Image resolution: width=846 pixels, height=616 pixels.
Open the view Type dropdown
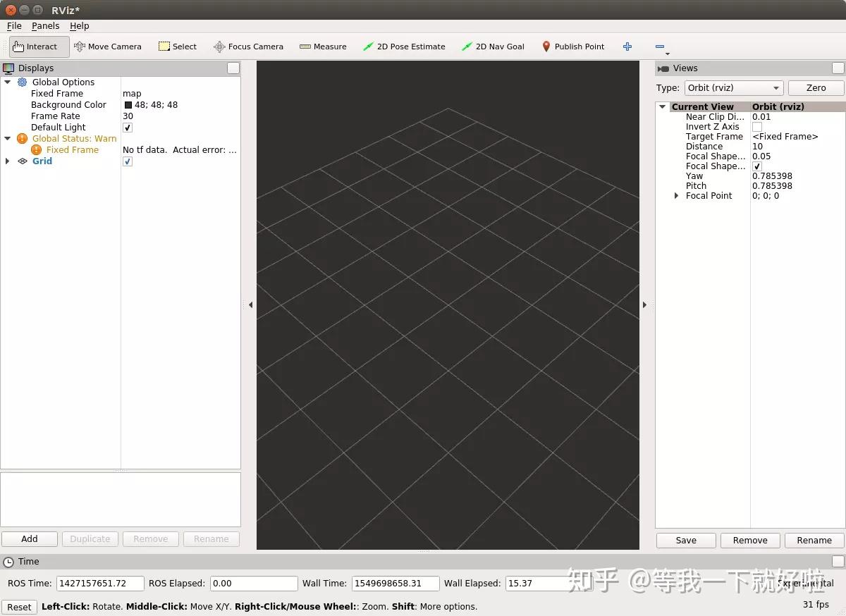pyautogui.click(x=733, y=88)
